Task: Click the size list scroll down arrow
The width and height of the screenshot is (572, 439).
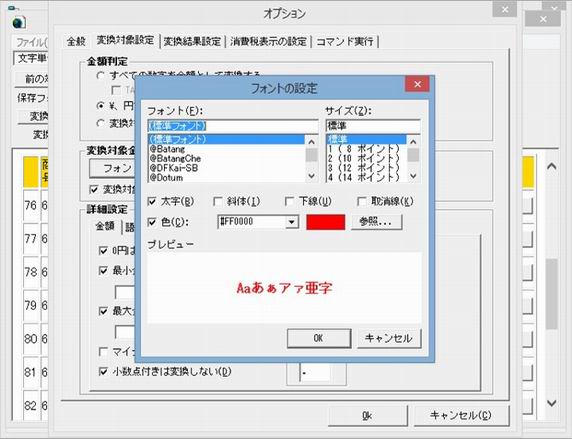Action: pos(413,176)
